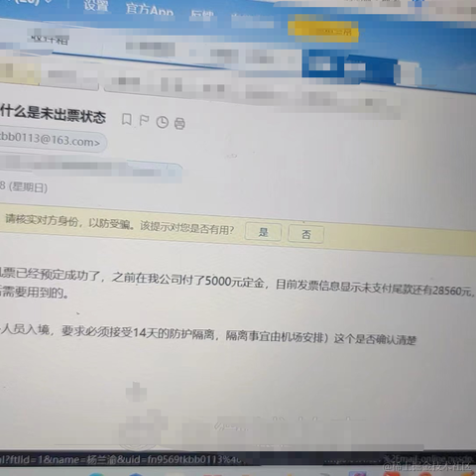Click the yellow highlighted banner in header

pos(323,32)
